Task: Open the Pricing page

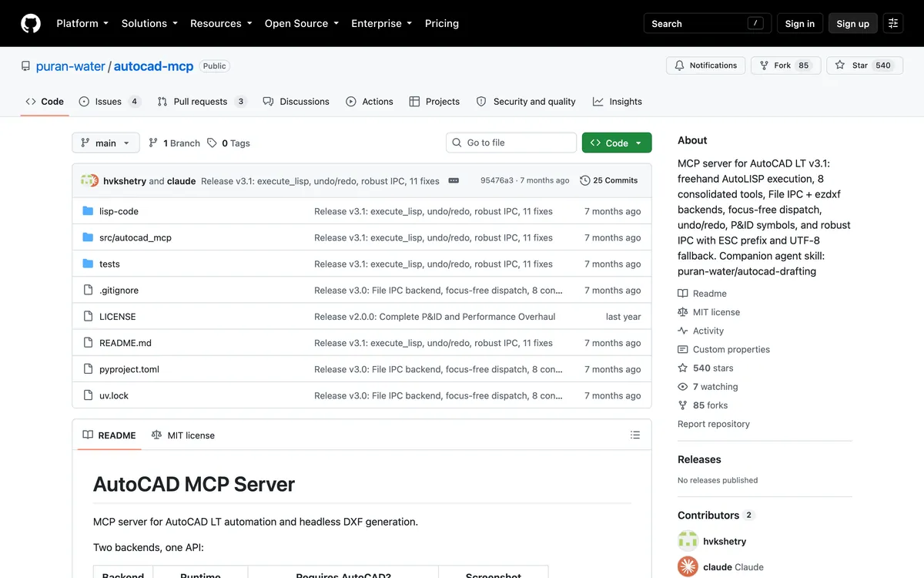Action: [442, 23]
